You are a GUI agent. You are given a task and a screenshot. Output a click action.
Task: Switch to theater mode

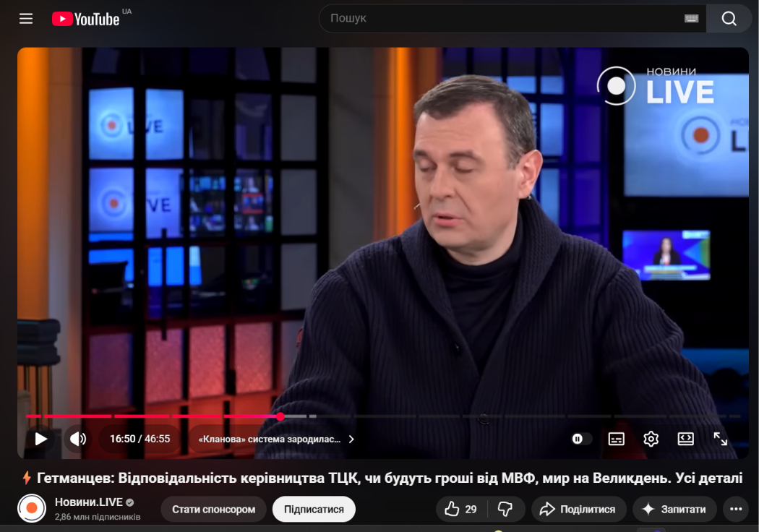[x=686, y=439]
